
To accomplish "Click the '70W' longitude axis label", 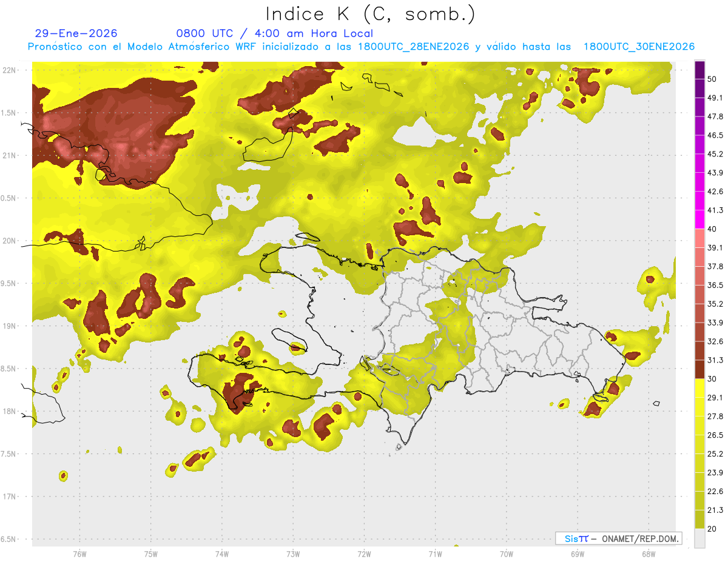I will (507, 554).
